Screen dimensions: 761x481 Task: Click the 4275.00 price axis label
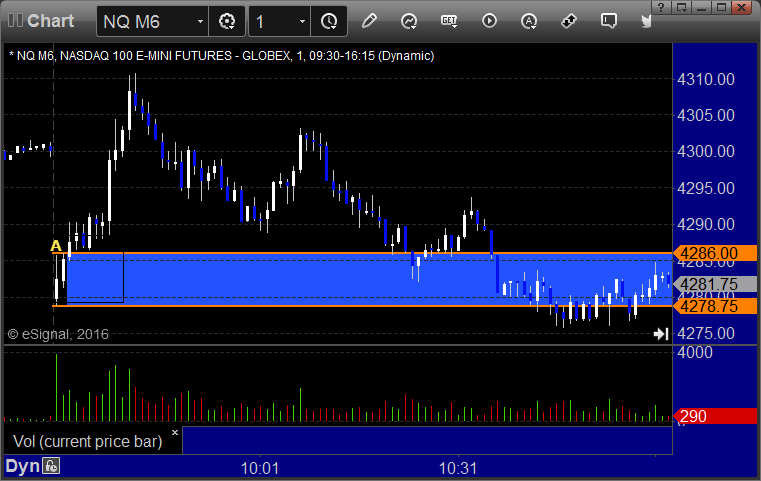pos(706,333)
